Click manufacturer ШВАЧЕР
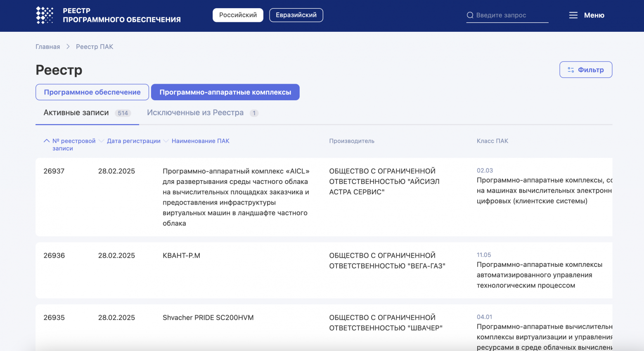 [386, 323]
